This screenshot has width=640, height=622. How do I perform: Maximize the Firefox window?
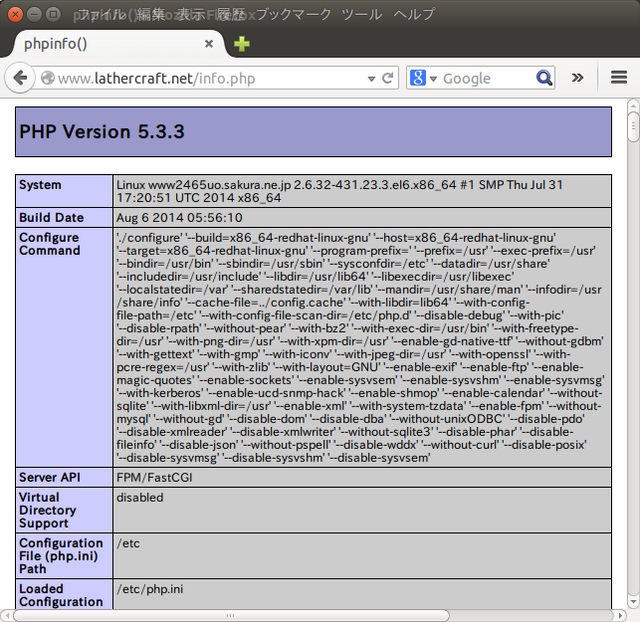(53, 14)
